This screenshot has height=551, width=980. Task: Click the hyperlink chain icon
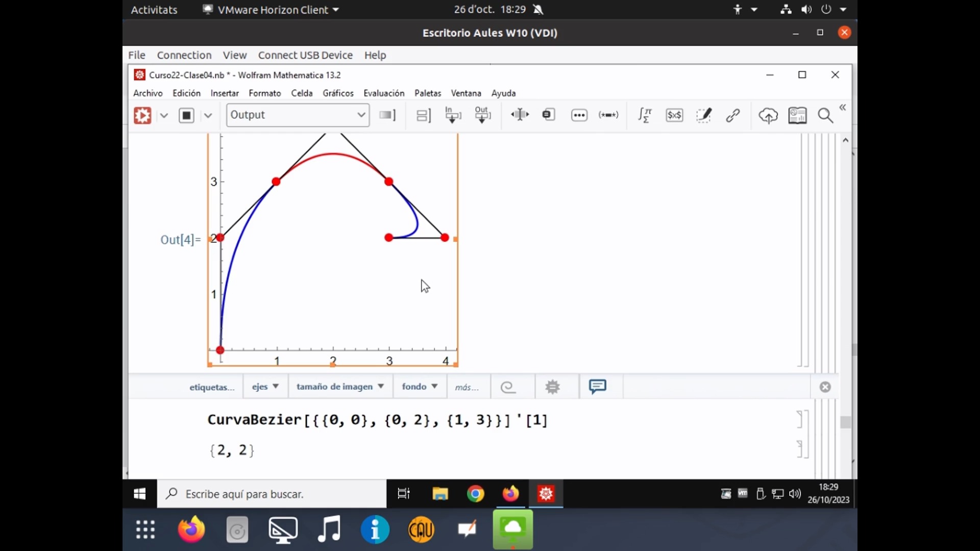point(733,115)
